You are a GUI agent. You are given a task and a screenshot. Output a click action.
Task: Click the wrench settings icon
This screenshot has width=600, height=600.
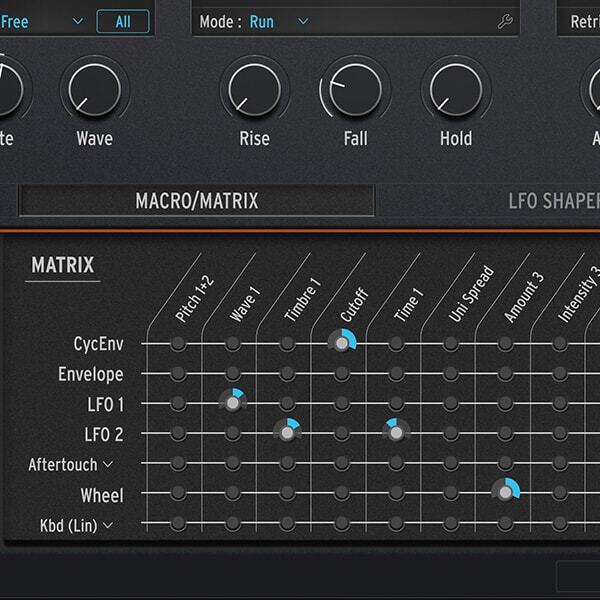505,21
